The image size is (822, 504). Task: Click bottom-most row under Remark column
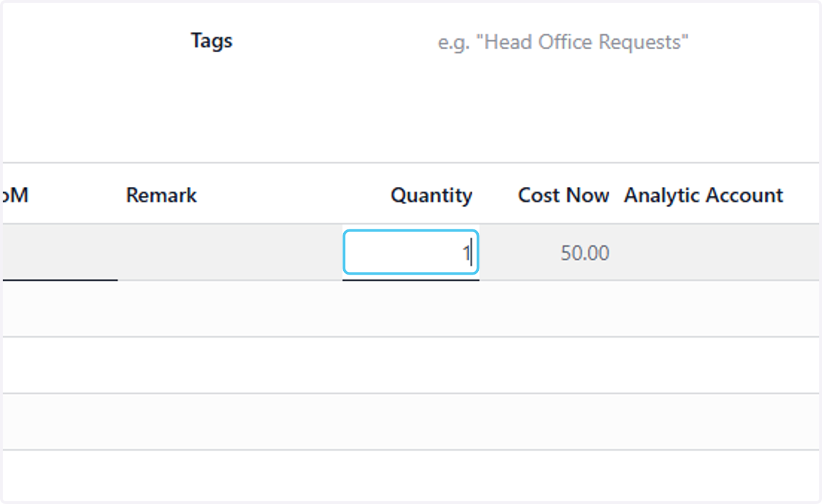pos(230,475)
